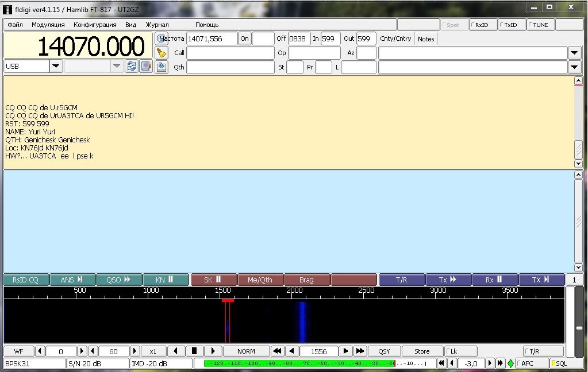
Task: Click the Call input field
Action: 230,53
